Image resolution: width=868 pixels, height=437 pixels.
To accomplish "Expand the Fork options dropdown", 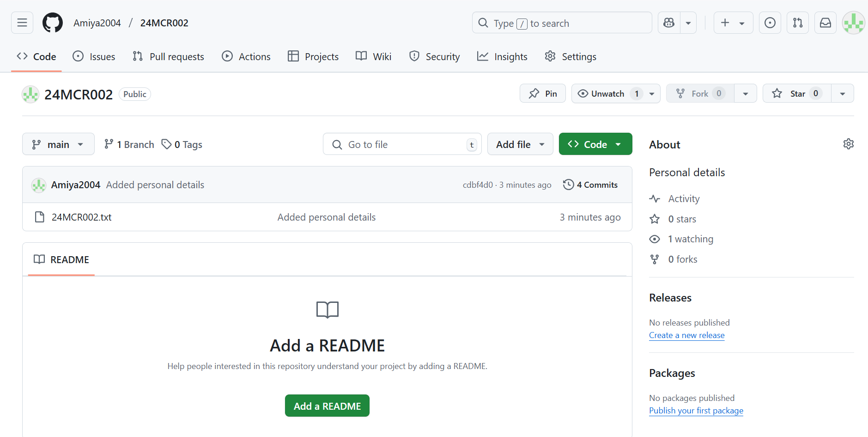I will tap(746, 93).
